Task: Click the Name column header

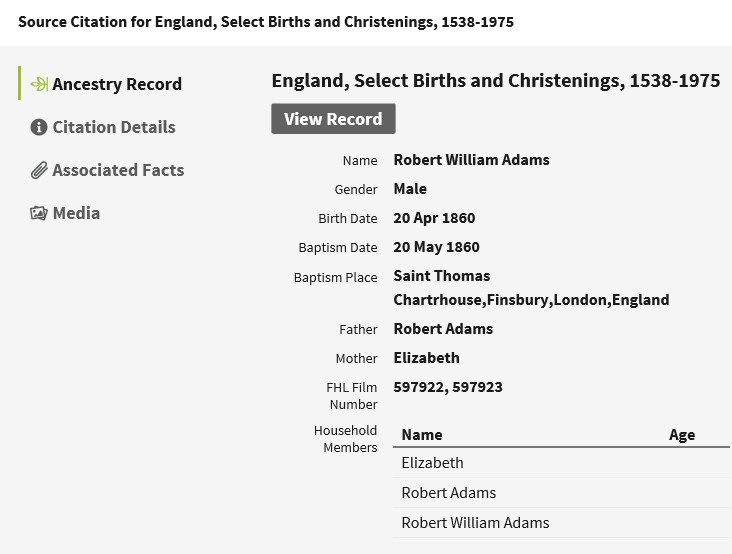Action: [x=422, y=435]
